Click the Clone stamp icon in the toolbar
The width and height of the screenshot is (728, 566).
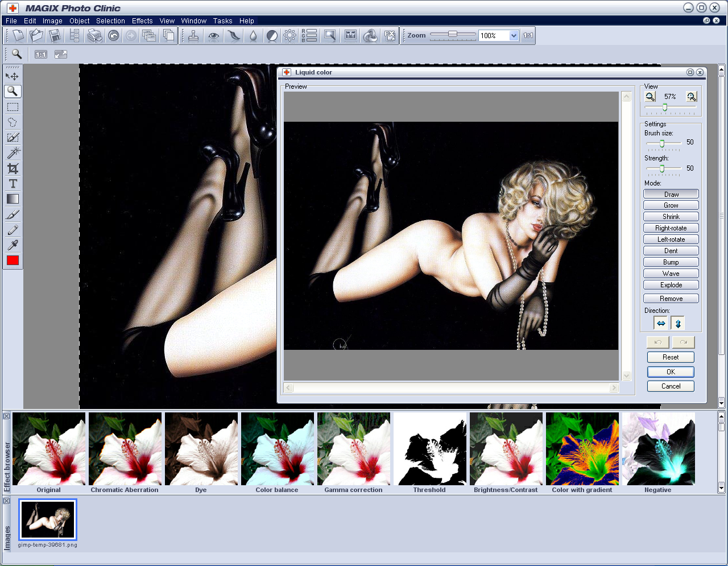(193, 35)
